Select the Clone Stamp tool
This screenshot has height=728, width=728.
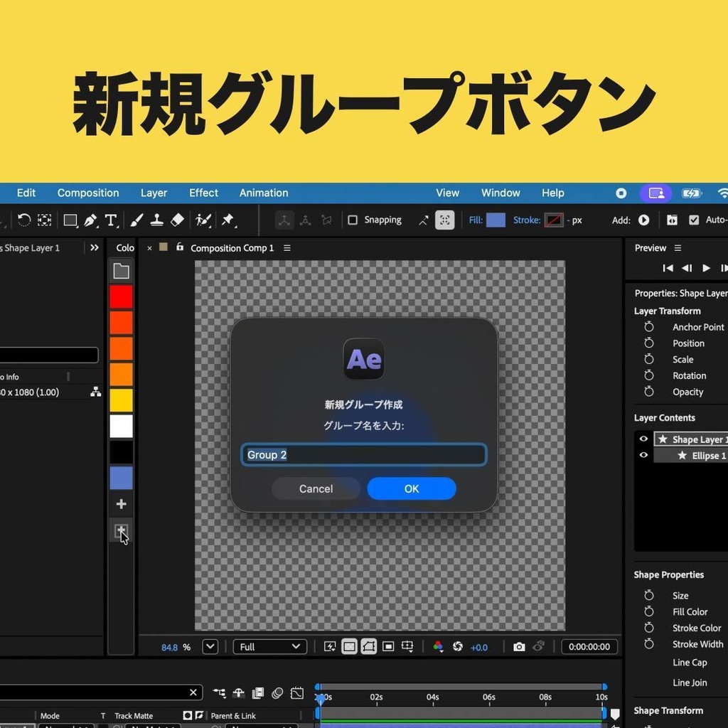[x=157, y=220]
